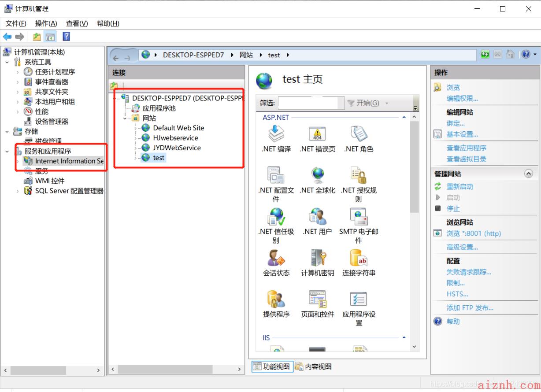Open the .NET 授权规则 icon

click(x=359, y=175)
